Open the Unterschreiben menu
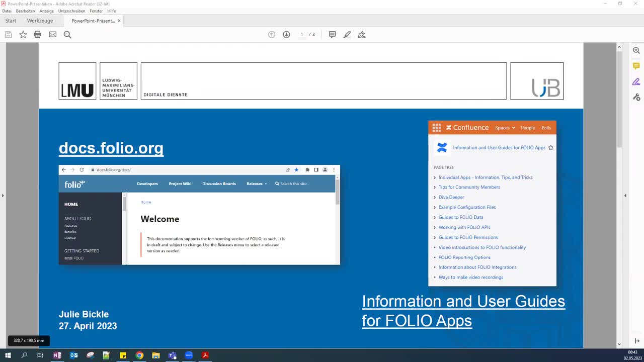The image size is (644, 362). click(72, 11)
